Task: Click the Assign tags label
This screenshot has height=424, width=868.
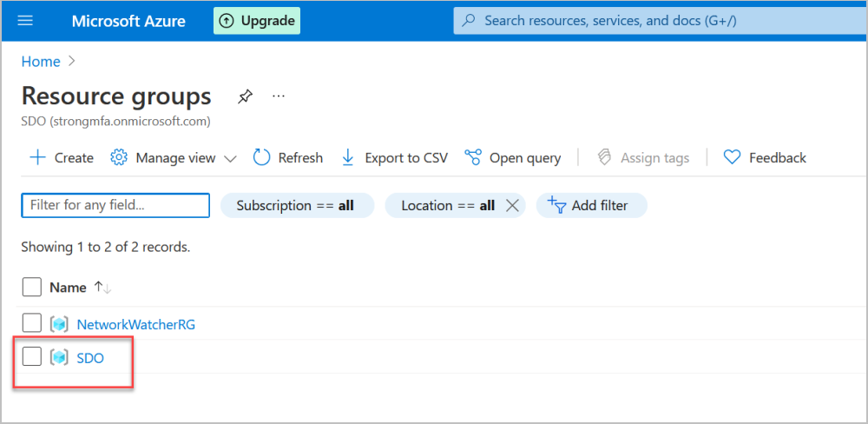Action: coord(654,158)
